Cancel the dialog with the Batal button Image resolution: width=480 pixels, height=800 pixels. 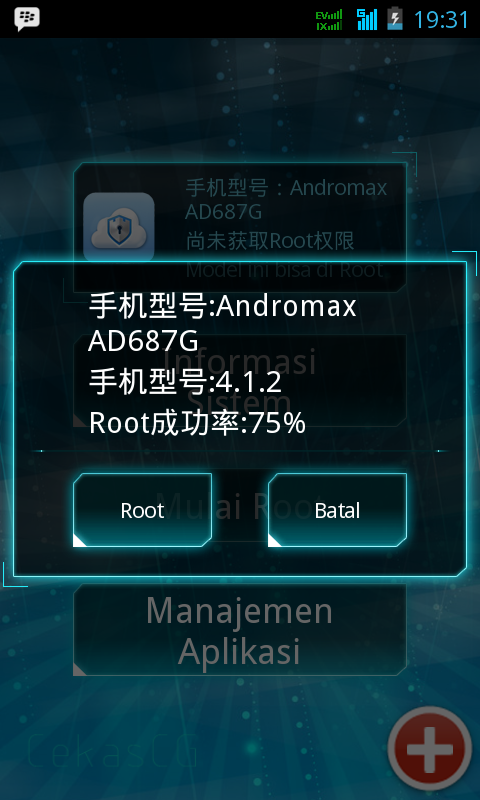point(337,510)
